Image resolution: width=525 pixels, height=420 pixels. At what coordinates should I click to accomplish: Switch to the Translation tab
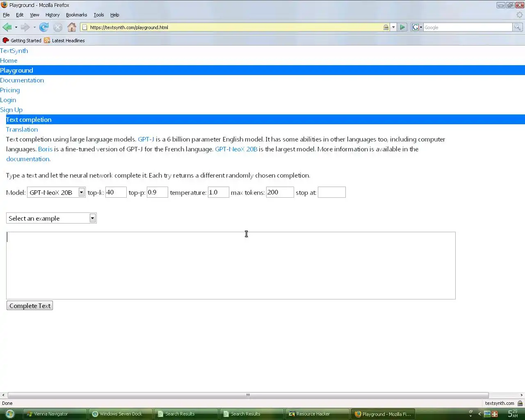point(22,130)
